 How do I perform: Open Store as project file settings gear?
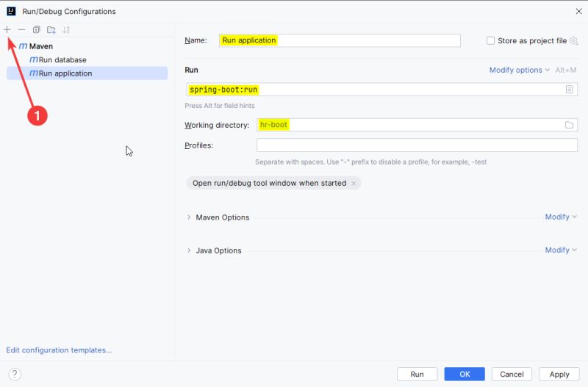tap(574, 40)
